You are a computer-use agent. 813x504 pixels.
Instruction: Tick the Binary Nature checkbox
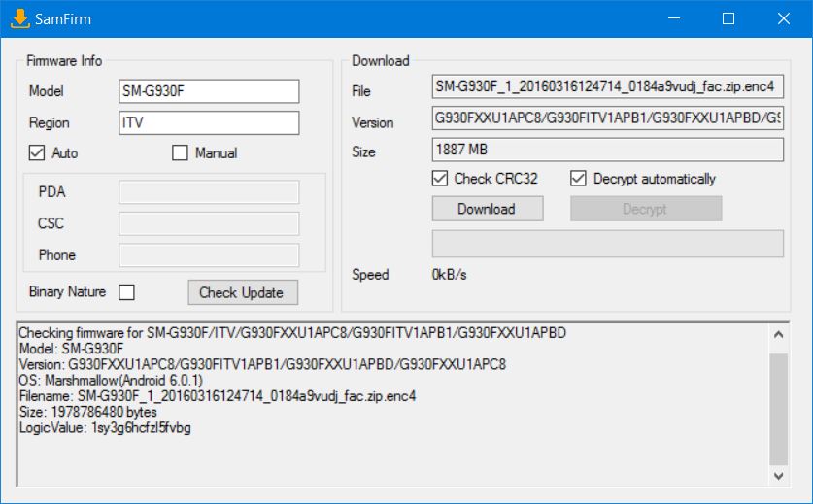(126, 292)
